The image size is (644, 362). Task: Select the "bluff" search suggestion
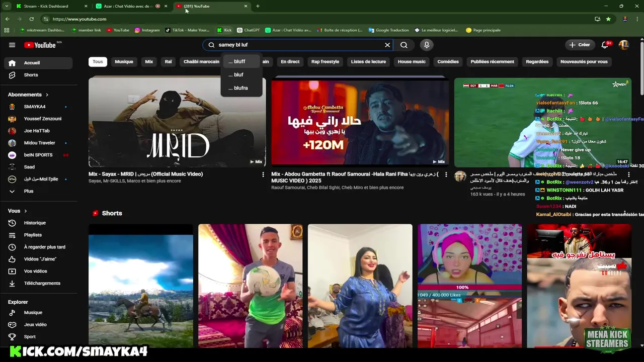tap(242, 61)
